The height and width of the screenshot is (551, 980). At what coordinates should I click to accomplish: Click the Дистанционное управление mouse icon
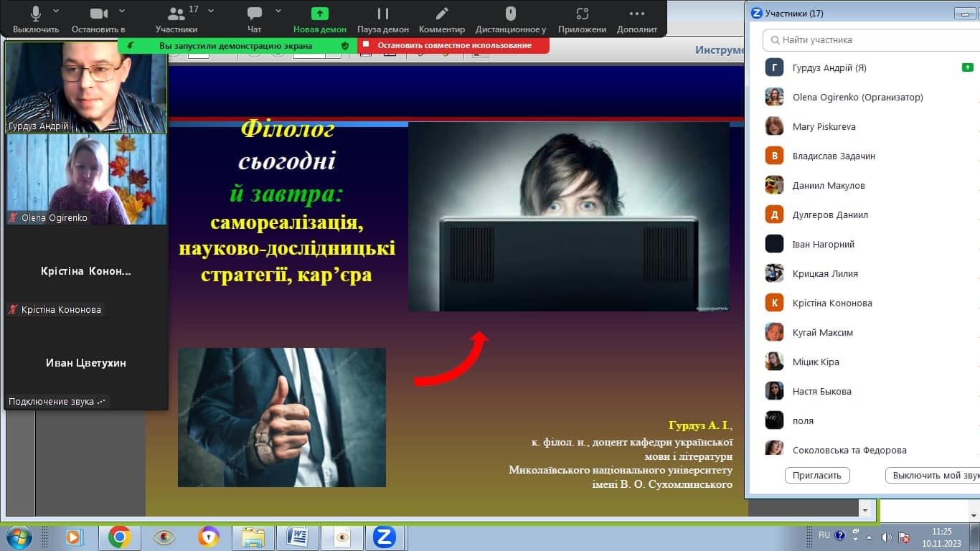coord(510,14)
